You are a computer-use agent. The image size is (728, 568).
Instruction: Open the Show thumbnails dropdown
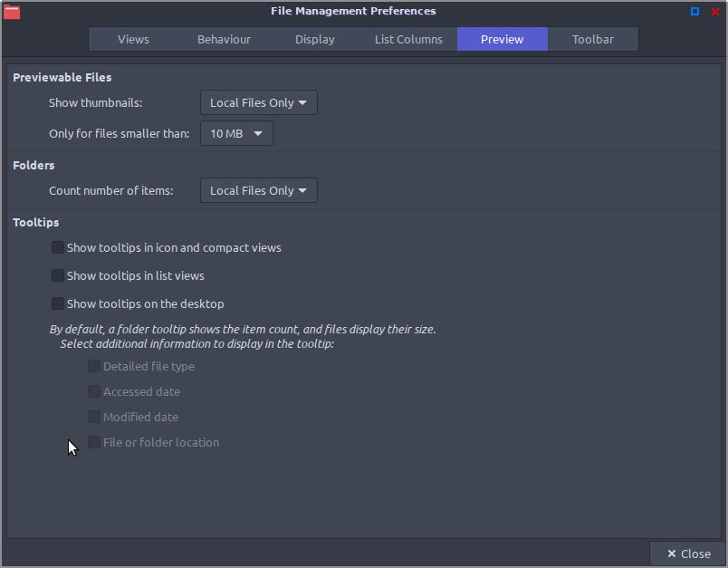(x=259, y=102)
